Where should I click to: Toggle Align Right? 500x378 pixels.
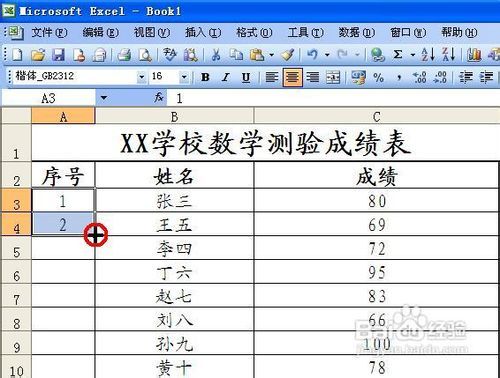click(x=313, y=77)
